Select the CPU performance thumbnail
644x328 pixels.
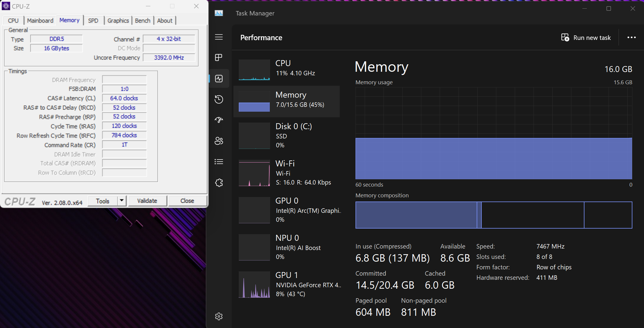tap(254, 70)
